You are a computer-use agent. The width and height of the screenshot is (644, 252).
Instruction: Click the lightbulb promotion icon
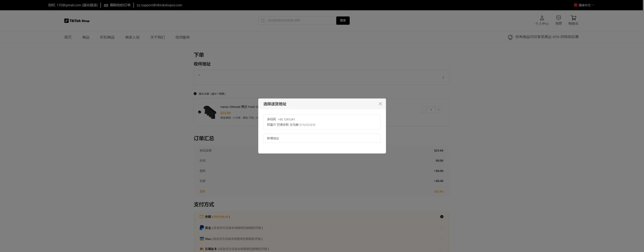(510, 37)
